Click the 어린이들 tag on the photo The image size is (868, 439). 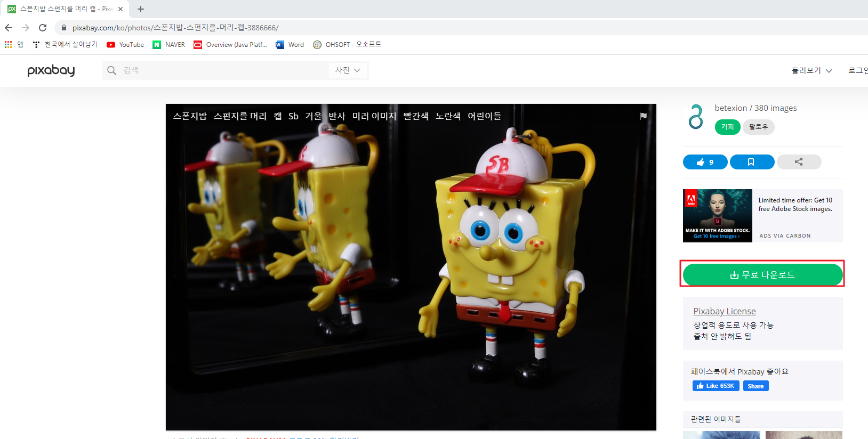coord(485,116)
